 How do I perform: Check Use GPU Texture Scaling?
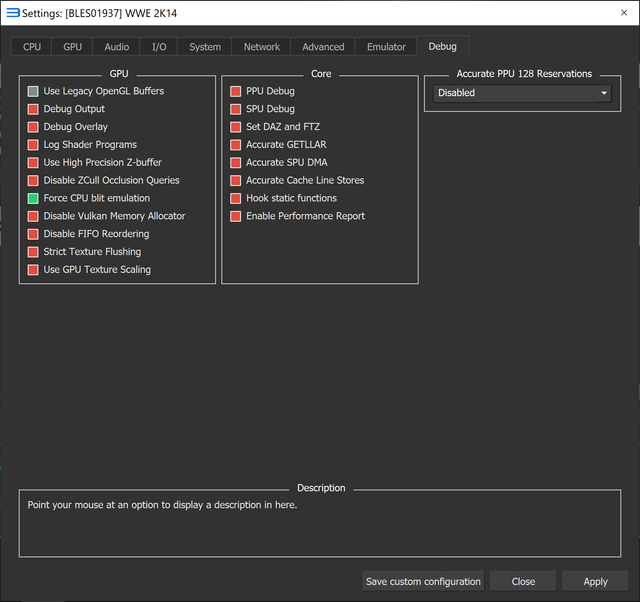click(33, 270)
